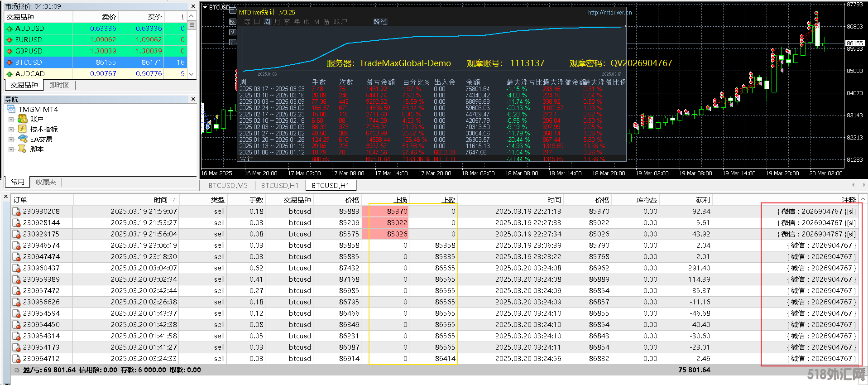Click the 图 chart icon on MTDriver panel
Viewport: 868px width, 385px height.
tap(233, 22)
